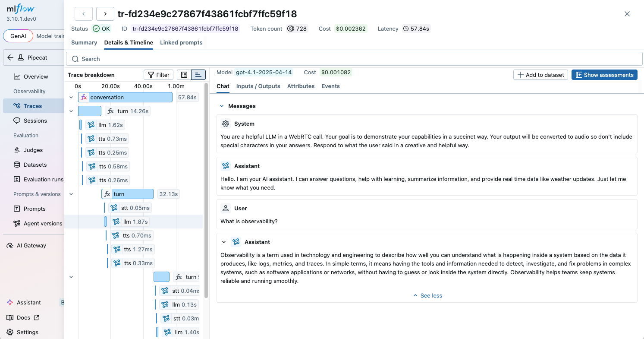Open the Linked prompts tab

(181, 42)
